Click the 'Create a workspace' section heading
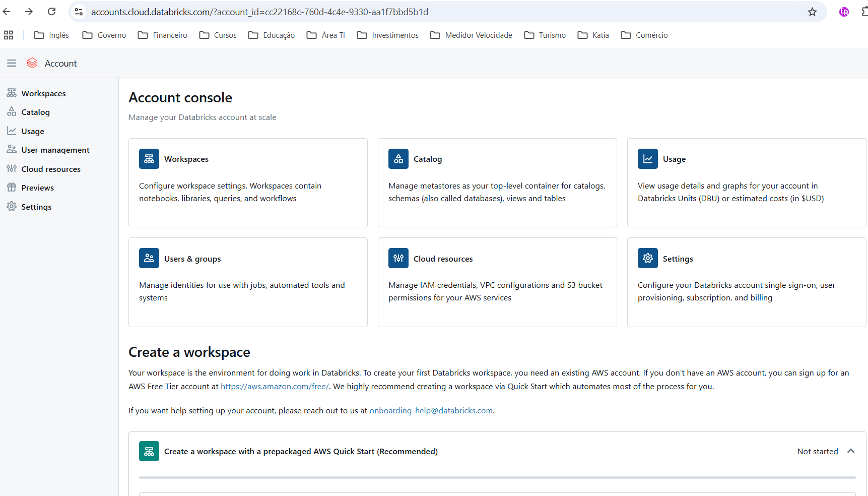 pos(189,352)
